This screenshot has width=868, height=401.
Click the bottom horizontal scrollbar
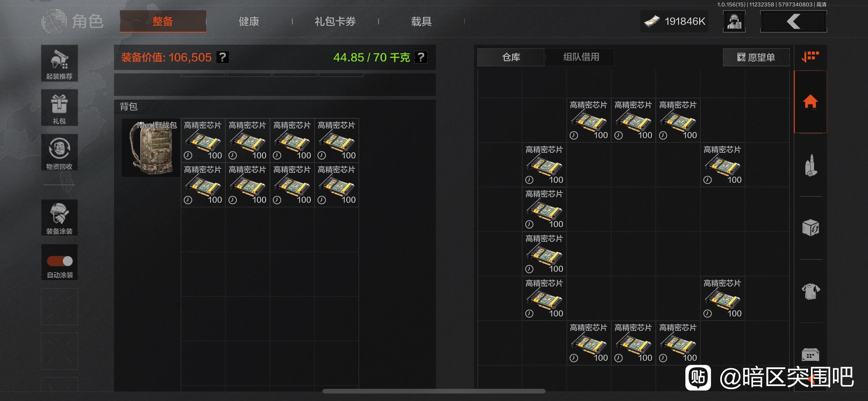[x=434, y=391]
